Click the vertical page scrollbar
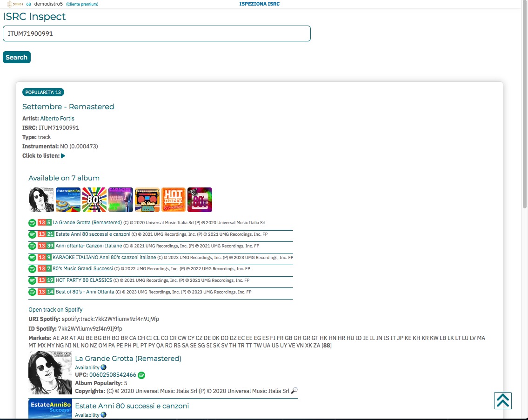 (524, 104)
